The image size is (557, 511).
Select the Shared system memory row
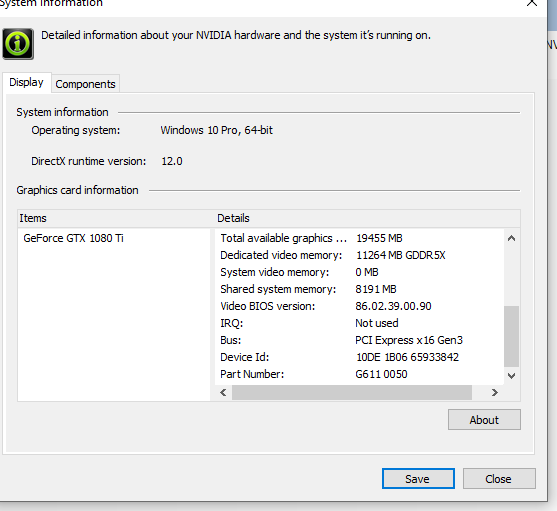359,289
